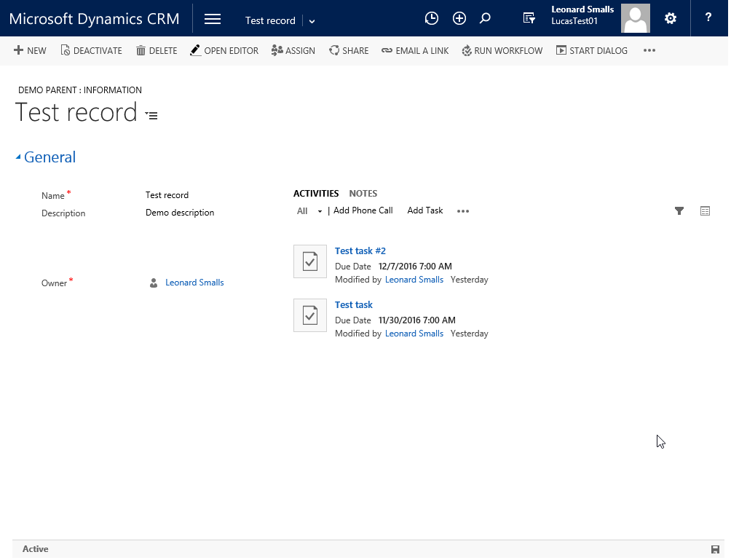Click the ASSIGN command
The image size is (731, 560).
coord(293,50)
